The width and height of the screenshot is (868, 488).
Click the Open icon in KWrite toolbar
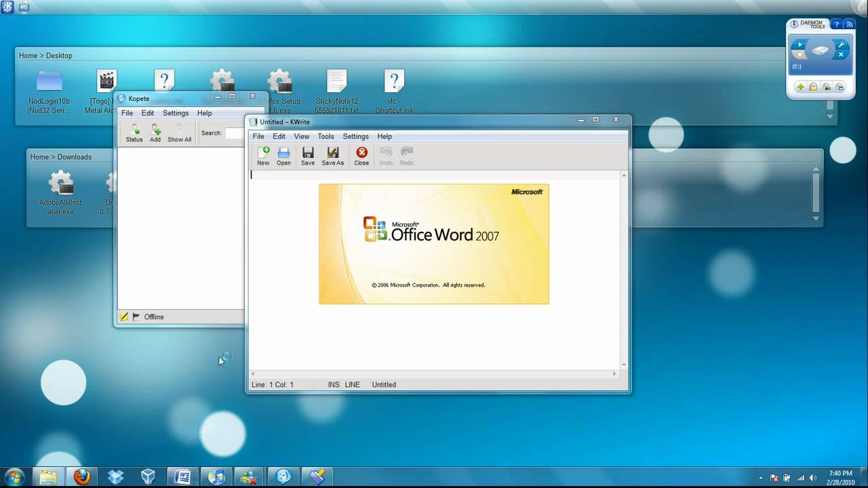(283, 153)
